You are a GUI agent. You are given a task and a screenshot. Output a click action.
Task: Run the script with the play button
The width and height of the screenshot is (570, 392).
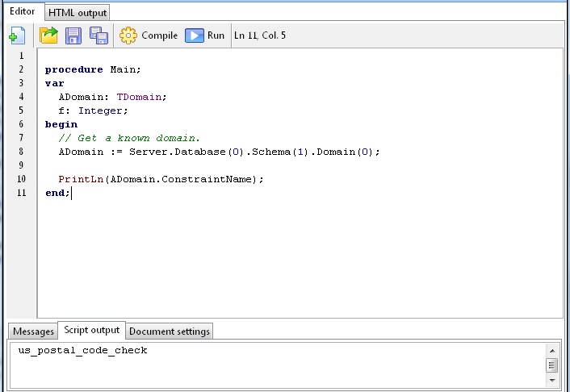[x=194, y=35]
